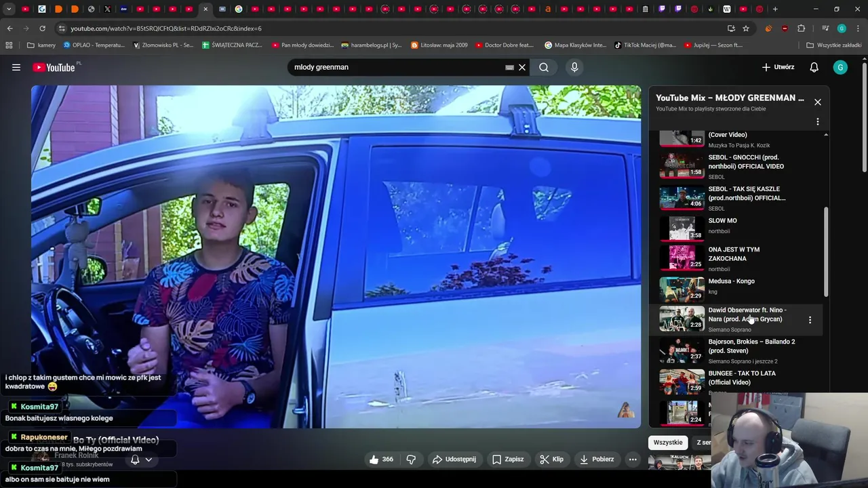The width and height of the screenshot is (868, 488).
Task: Bookmark this page with the star icon
Action: tap(746, 28)
